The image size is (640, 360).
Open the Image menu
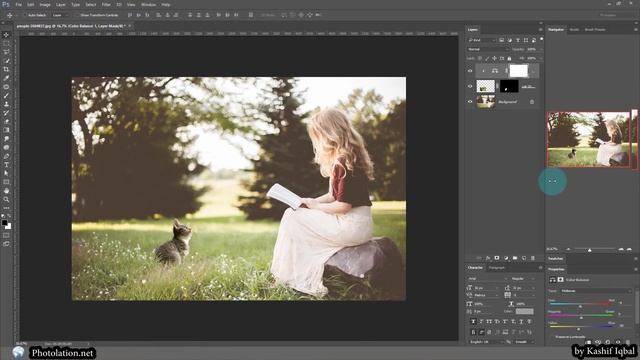point(45,4)
